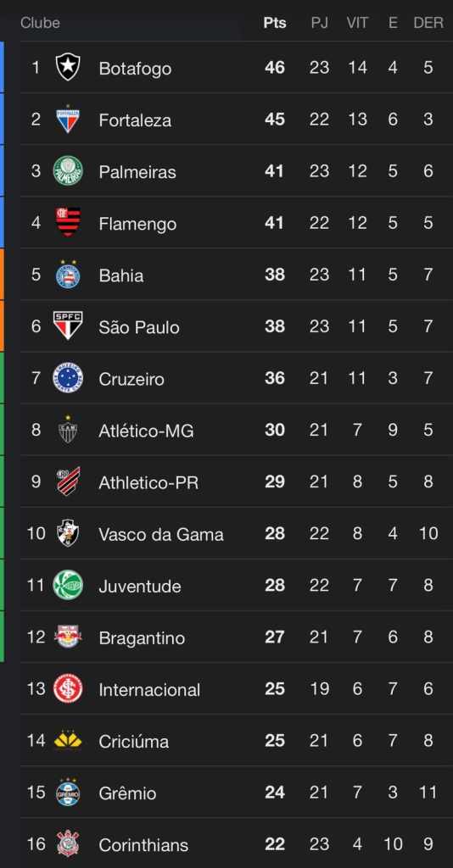Screen dimensions: 453x868
Task: Select Criciúma's 25 points value
Action: point(275,741)
